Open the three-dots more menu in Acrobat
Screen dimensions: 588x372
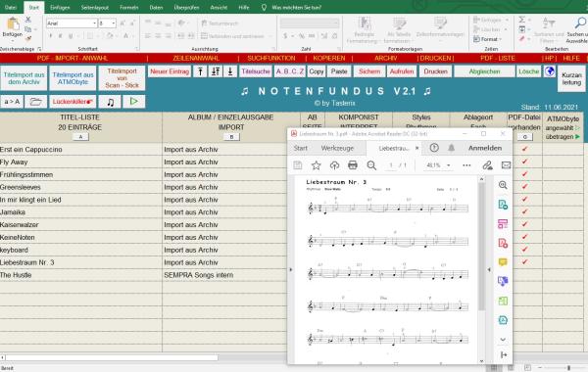[466, 165]
